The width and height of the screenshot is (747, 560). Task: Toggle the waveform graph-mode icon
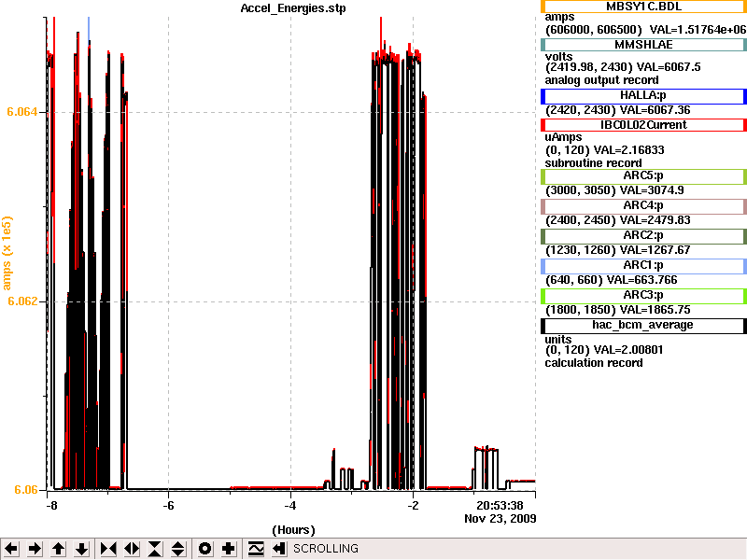256,549
